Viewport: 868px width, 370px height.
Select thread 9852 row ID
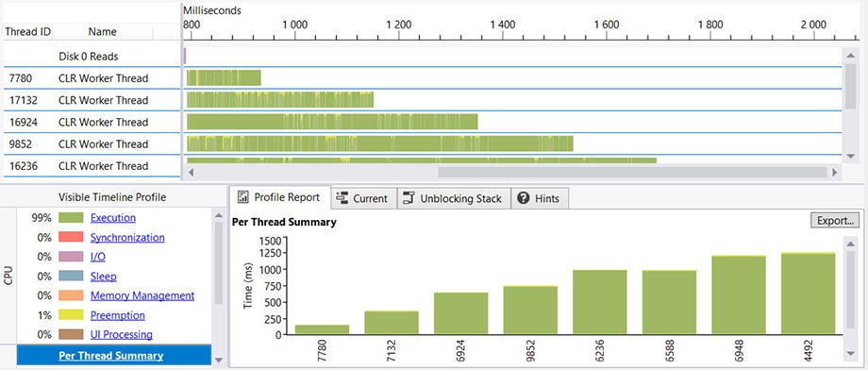click(20, 144)
